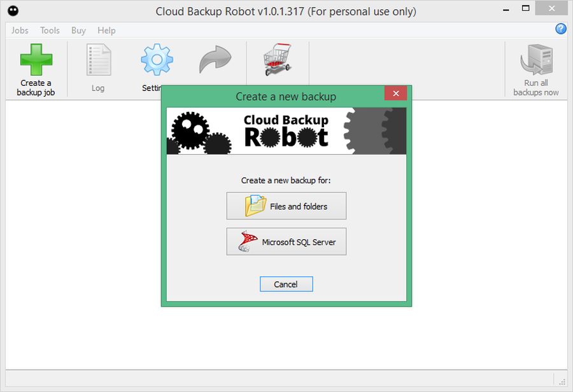The image size is (573, 392).
Task: Click the green plus Create a backup job icon
Action: [x=36, y=62]
